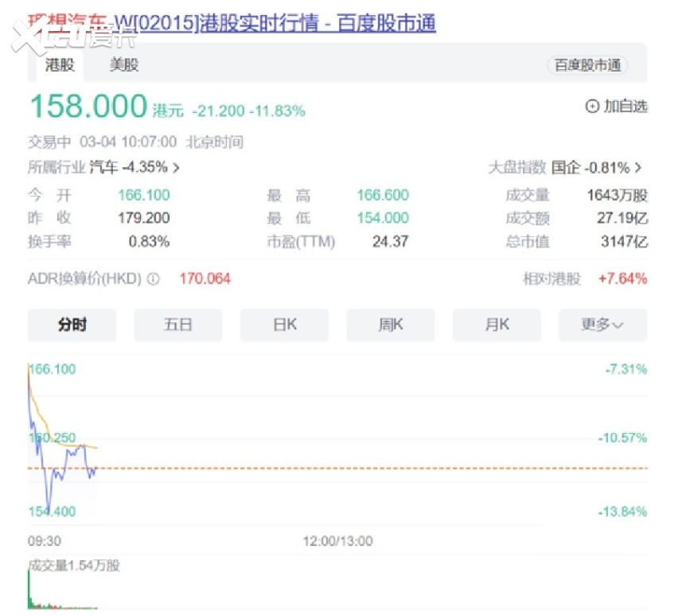Click the 成交额 27.19亿 value
The height and width of the screenshot is (616, 678).
click(622, 218)
